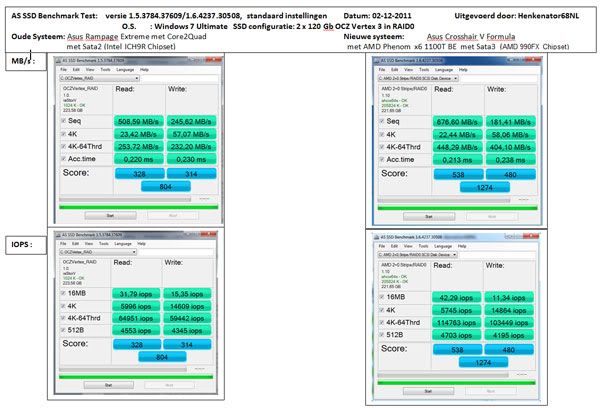Uncheck Seq in the window with 508,59 MB/s
The width and height of the screenshot is (600, 408).
(64, 121)
